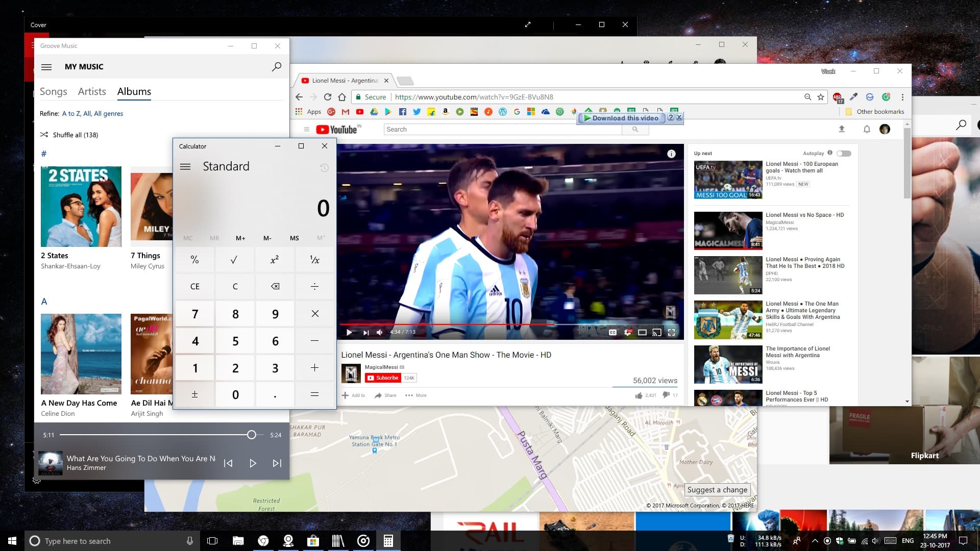Click Download this video button
Screen dimensions: 980x551
coord(621,118)
